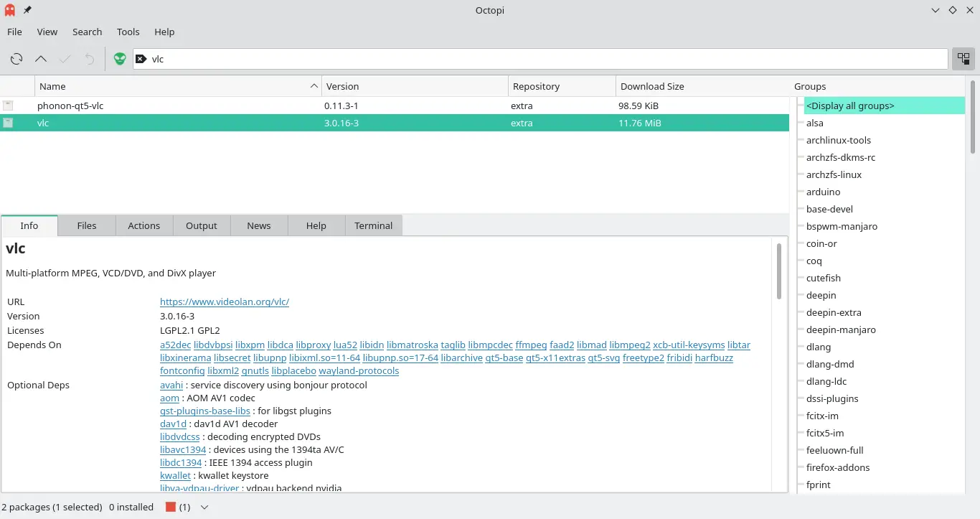
Task: Switch to the Actions tab
Action: tap(144, 225)
